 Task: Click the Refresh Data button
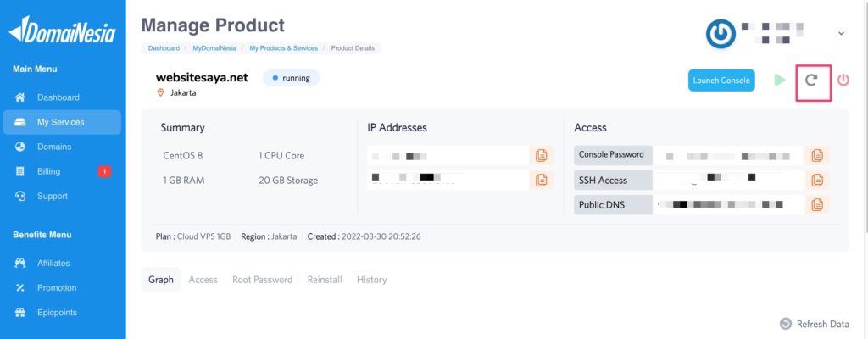tap(815, 324)
